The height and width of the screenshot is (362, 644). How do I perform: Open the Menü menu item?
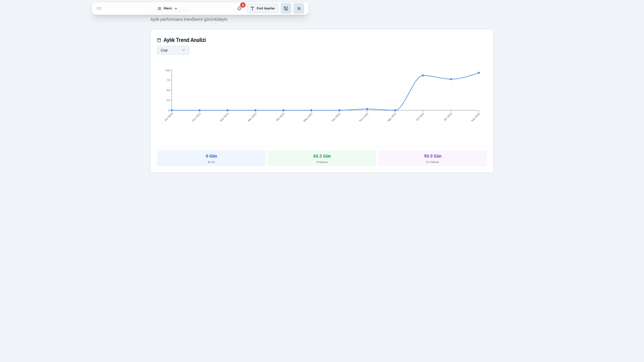(x=167, y=8)
